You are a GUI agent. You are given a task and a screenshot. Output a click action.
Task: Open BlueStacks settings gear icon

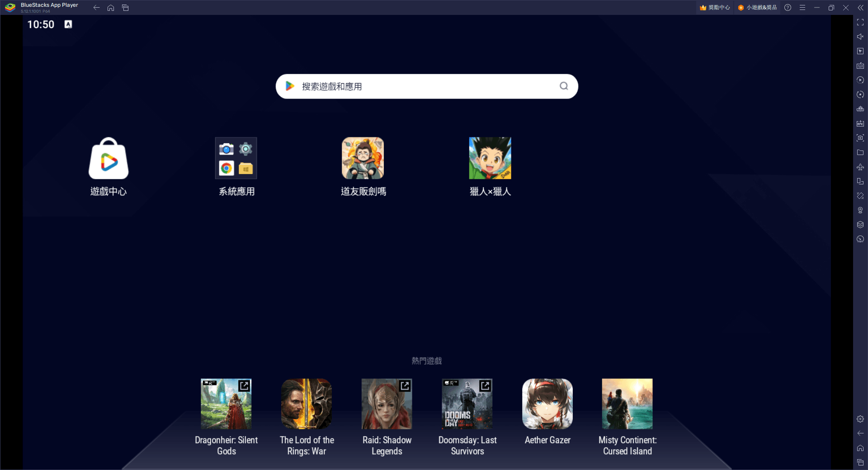860,419
